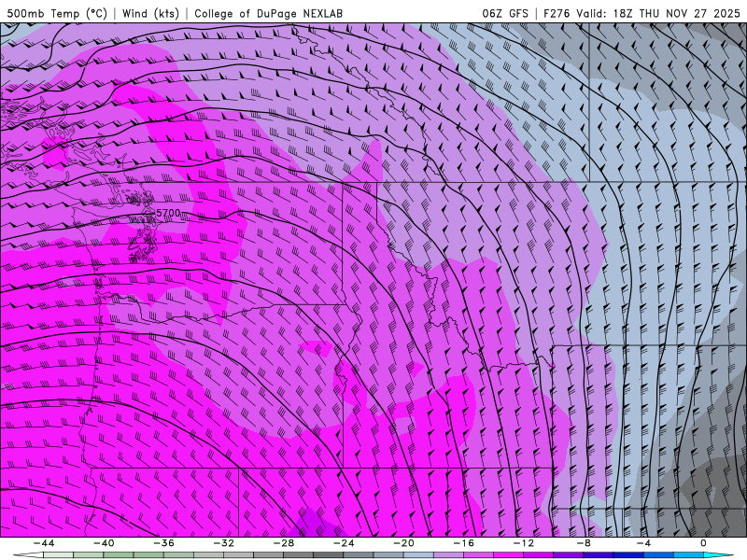Viewport: 747px width, 560px height.
Task: Click the bright magenta colorbar segment below -12
Action: pos(508,554)
